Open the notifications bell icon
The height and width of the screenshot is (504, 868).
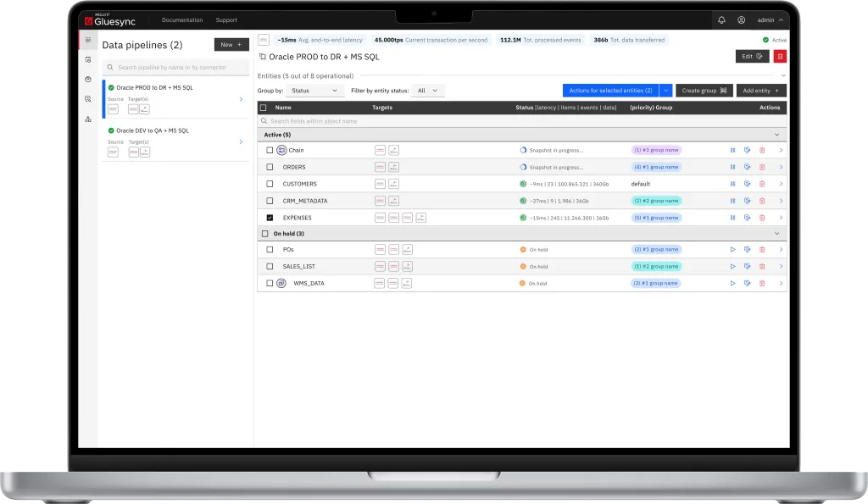coord(721,19)
